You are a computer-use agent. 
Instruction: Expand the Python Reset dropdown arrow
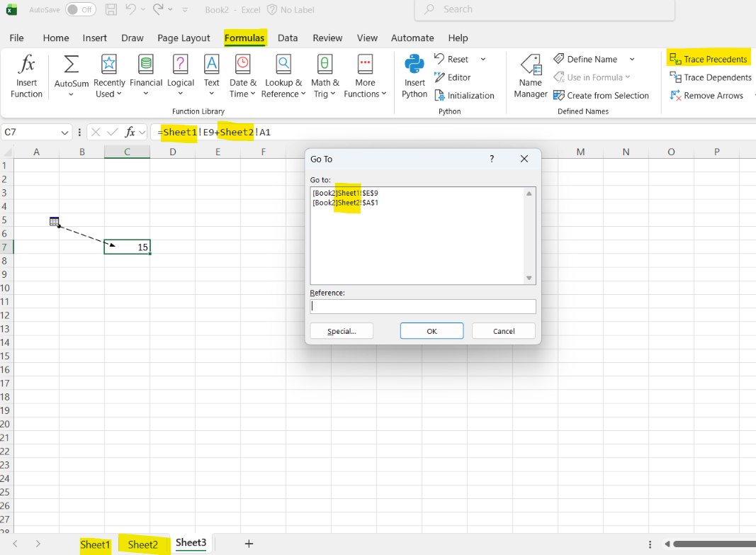[483, 60]
